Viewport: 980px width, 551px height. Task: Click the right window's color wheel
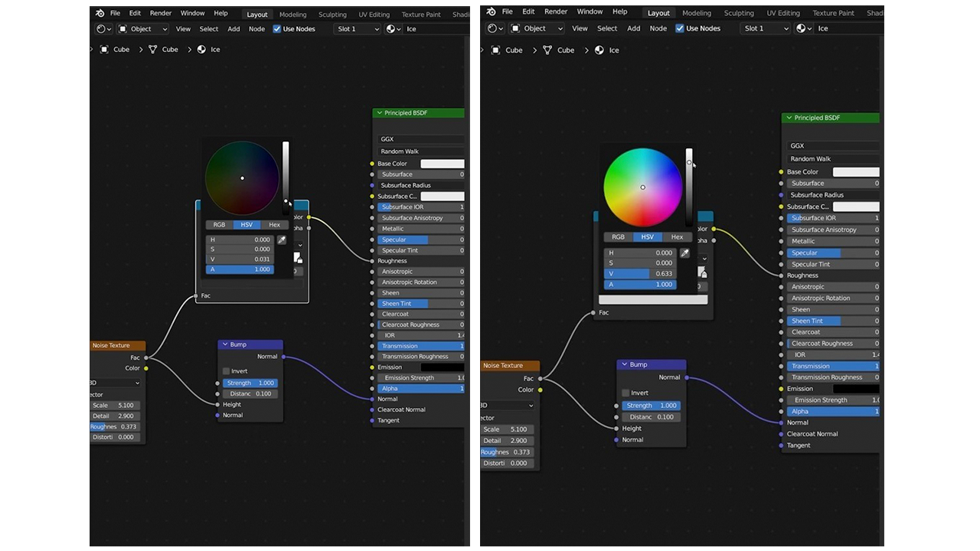(642, 187)
